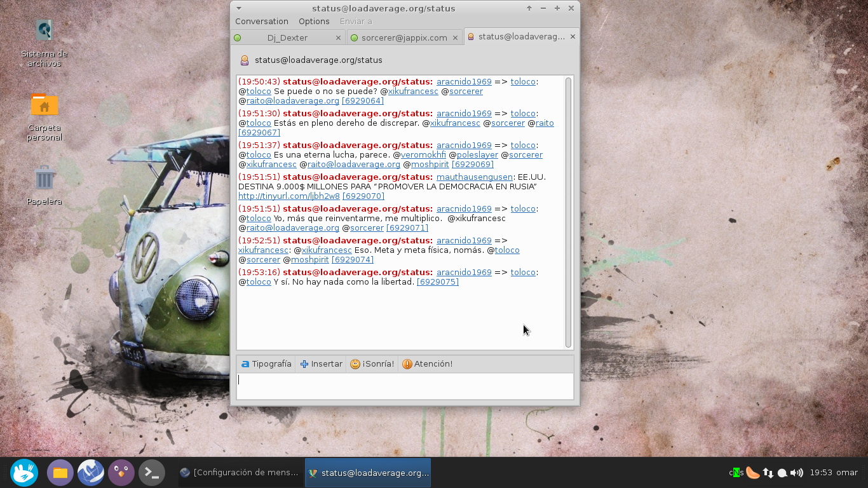868x488 pixels.
Task: Open the tinyurl.com/ljbh2w8 link
Action: point(289,196)
